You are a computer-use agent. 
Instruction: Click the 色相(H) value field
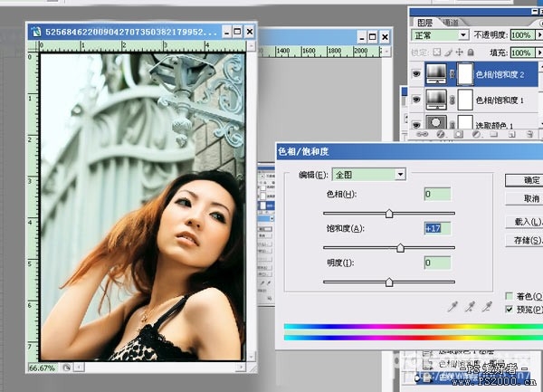[x=438, y=194]
